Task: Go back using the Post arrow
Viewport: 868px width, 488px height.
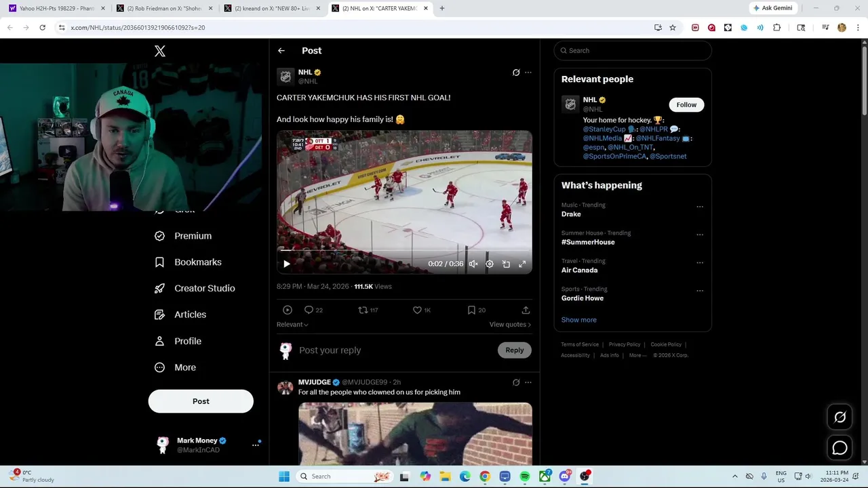Action: point(281,51)
